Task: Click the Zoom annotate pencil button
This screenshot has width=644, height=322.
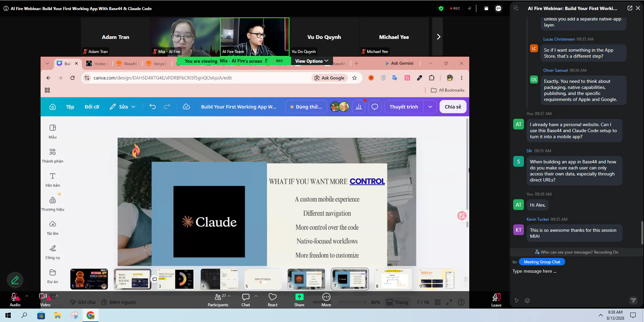Action: pos(15,280)
